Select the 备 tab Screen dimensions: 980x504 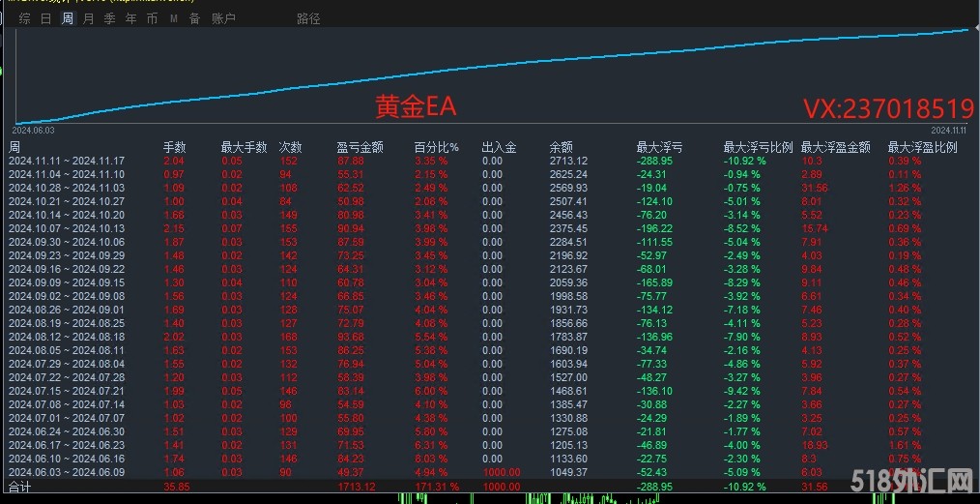pos(194,18)
